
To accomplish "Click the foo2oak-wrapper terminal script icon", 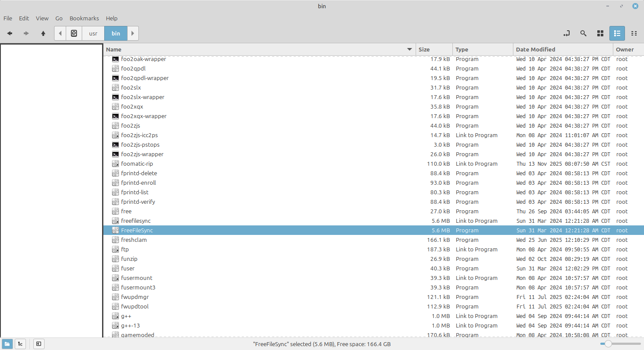I will pyautogui.click(x=115, y=59).
